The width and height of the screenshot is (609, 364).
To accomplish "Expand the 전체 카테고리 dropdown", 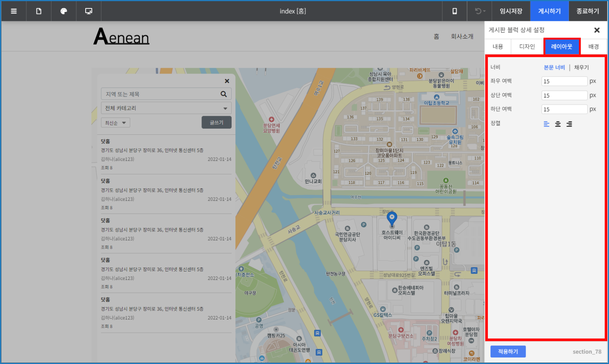I will 166,108.
